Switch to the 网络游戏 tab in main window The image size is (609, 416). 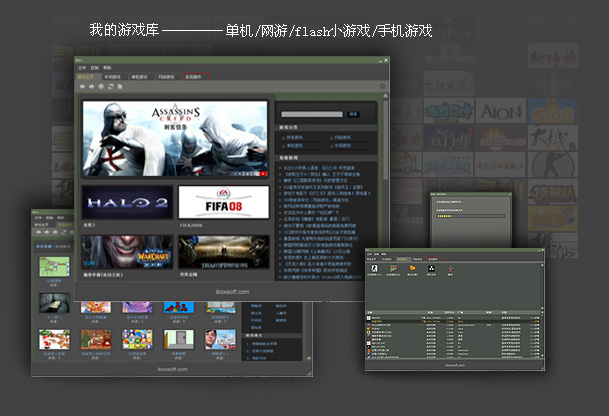coord(167,77)
